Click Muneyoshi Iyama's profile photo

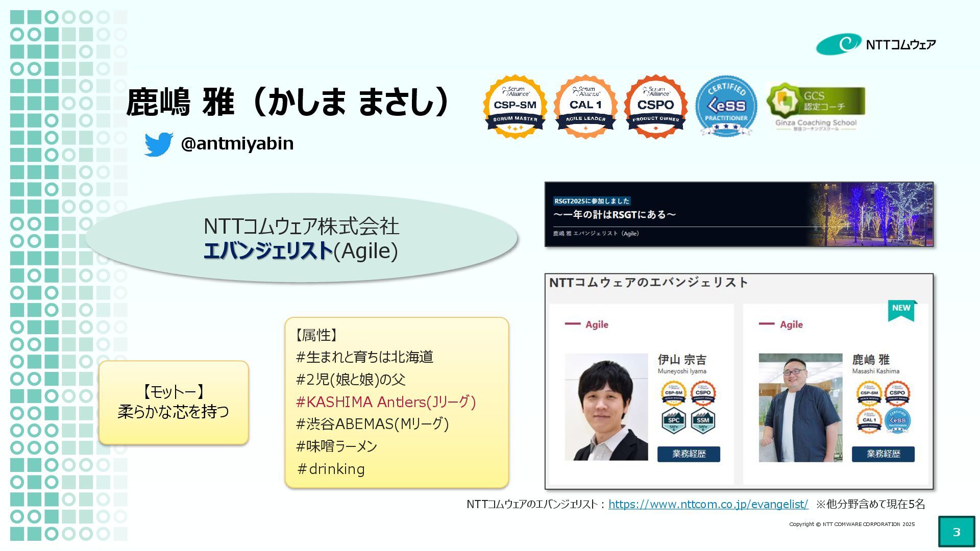[x=606, y=407]
